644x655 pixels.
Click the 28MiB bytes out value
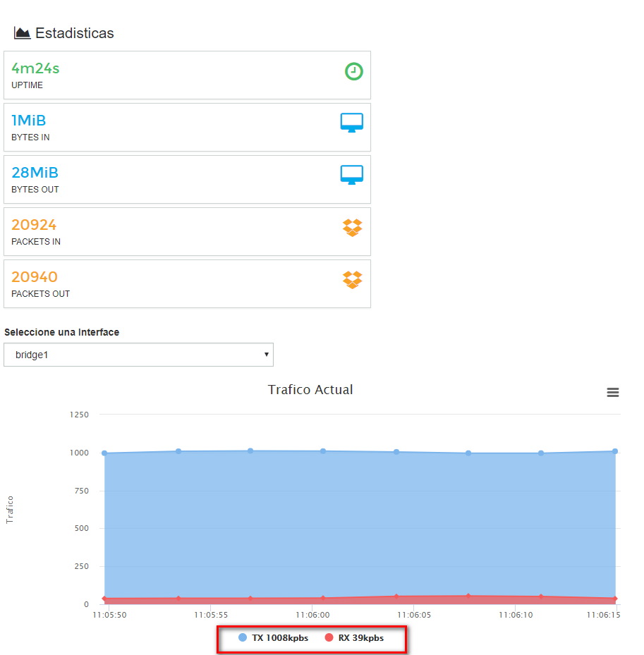coord(33,173)
